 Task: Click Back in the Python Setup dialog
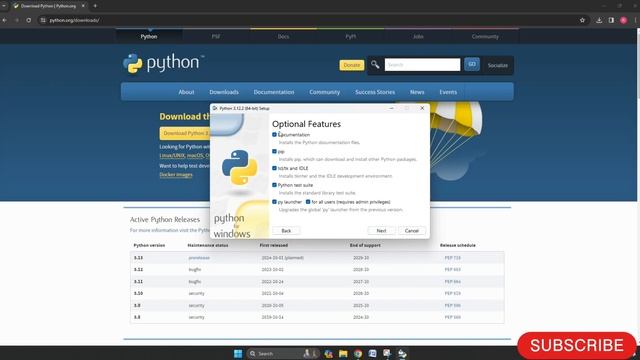(286, 231)
